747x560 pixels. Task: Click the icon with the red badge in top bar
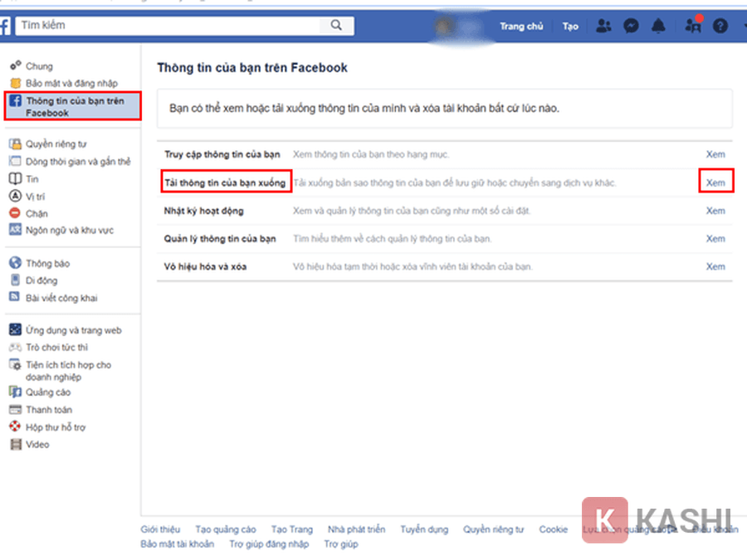click(x=693, y=26)
